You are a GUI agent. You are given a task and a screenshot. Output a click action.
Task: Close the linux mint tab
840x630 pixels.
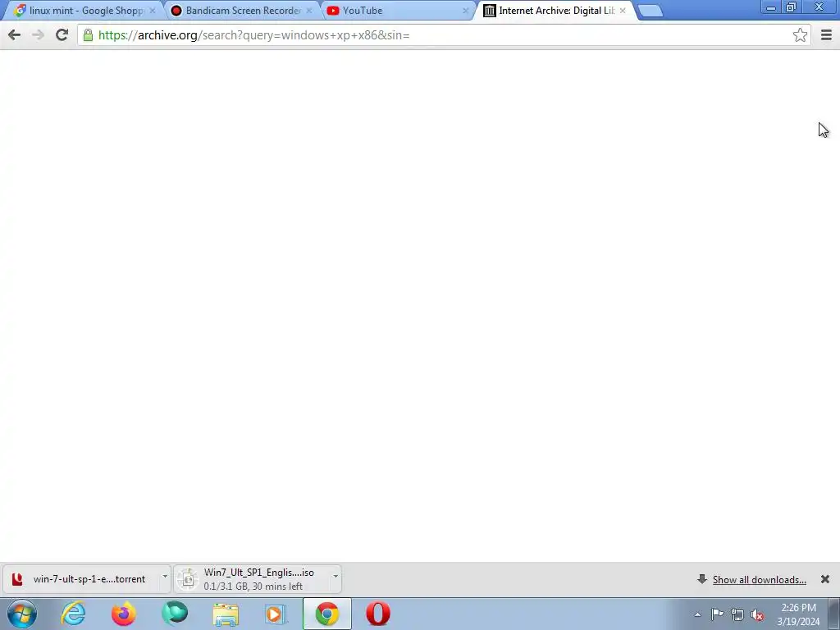pyautogui.click(x=153, y=11)
